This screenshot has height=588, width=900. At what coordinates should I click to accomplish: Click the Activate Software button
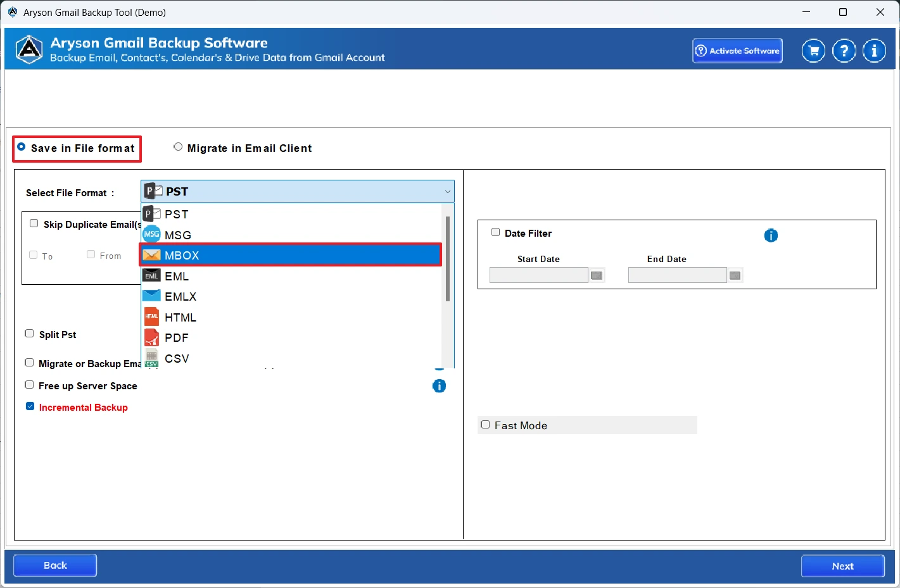coord(737,51)
